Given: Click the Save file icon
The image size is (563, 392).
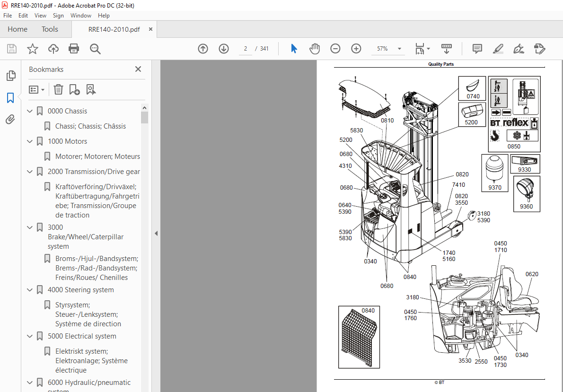Looking at the screenshot, I should click(x=12, y=48).
